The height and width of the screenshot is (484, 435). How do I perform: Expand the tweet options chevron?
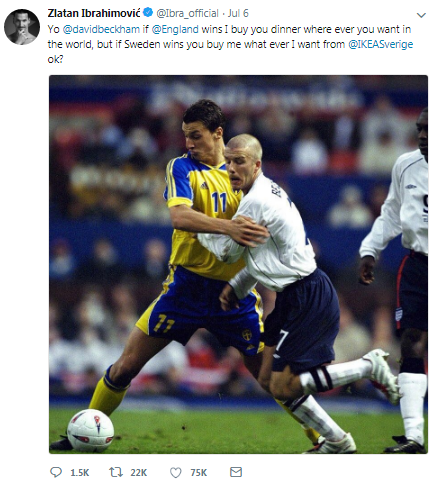421,15
